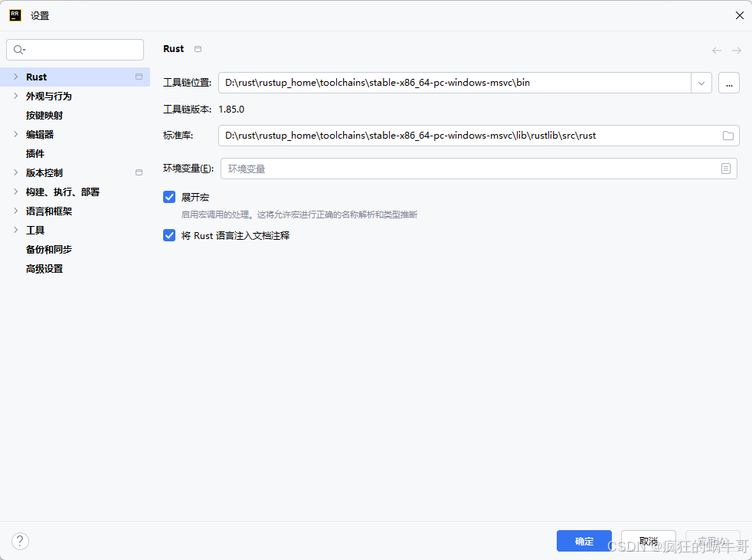Image resolution: width=752 pixels, height=560 pixels.
Task: Click the 工具链版本 label
Action: (187, 110)
